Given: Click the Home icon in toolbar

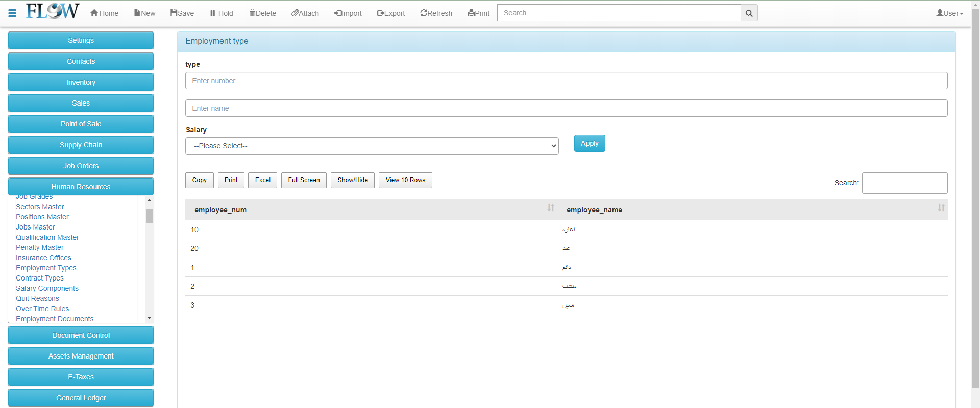Looking at the screenshot, I should pos(94,13).
